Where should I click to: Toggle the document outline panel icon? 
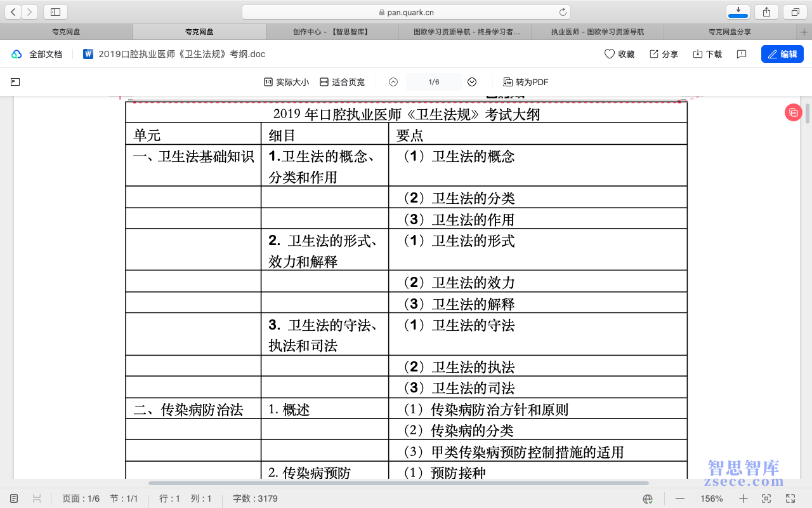point(16,82)
